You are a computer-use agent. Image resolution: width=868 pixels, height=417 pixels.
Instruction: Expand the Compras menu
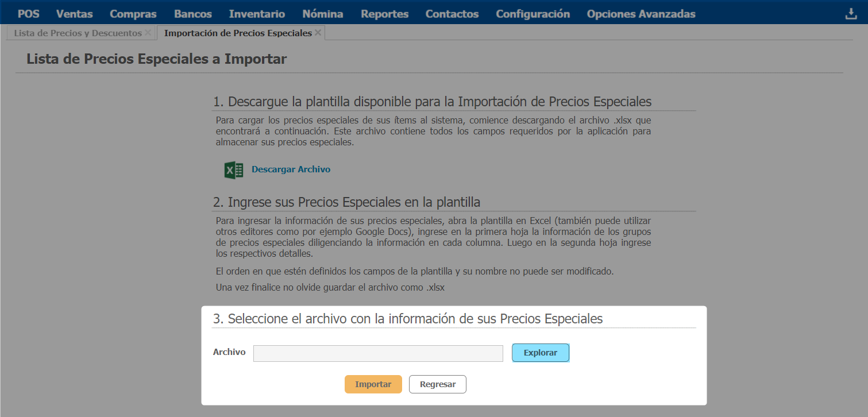tap(133, 14)
